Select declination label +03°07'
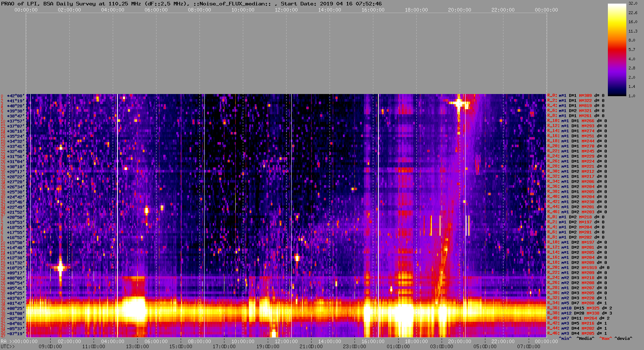 tap(16, 298)
